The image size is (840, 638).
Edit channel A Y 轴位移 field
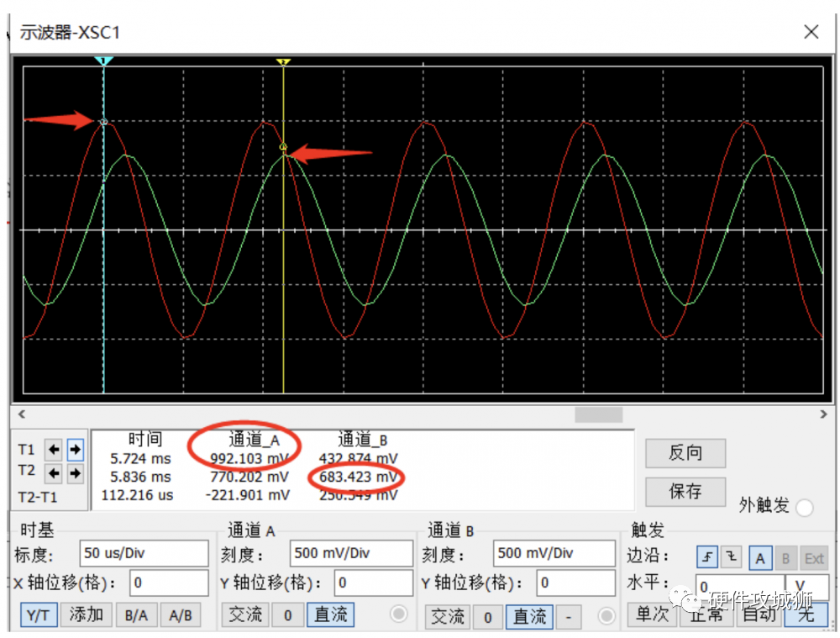point(374,583)
